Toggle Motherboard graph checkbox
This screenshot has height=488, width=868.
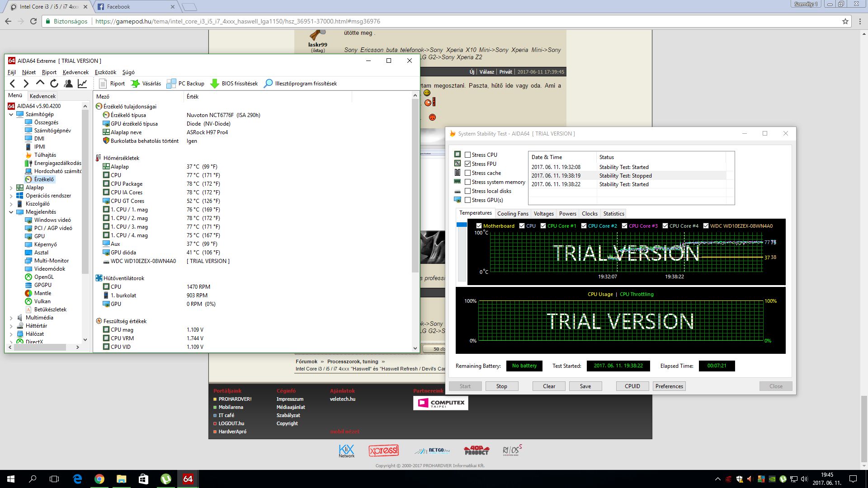(479, 226)
